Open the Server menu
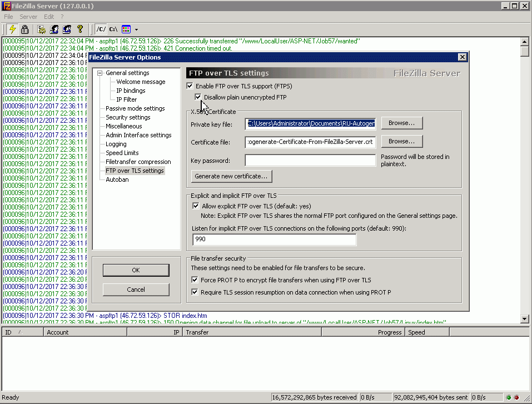This screenshot has width=532, height=404. (28, 17)
